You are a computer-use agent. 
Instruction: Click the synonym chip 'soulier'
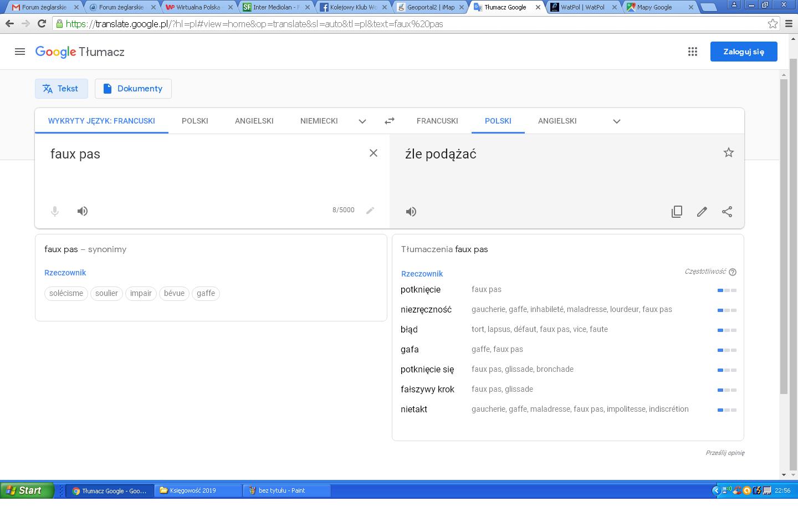click(106, 293)
